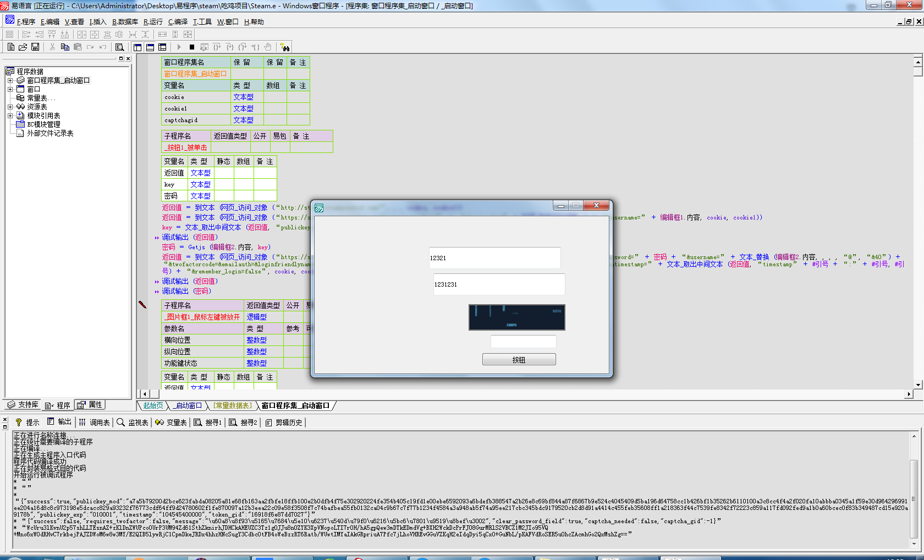This screenshot has width=924, height=560.
Task: Stop the running program with black square
Action: [191, 47]
